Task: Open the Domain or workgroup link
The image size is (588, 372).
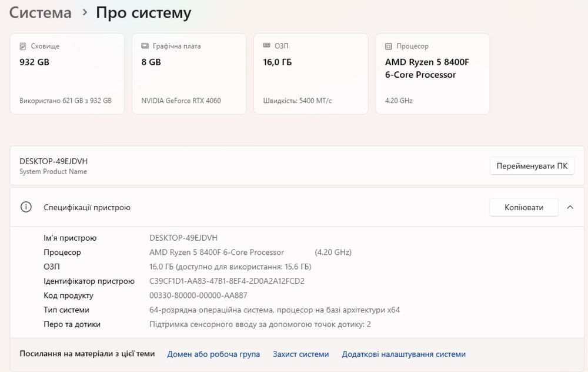Action: point(213,354)
